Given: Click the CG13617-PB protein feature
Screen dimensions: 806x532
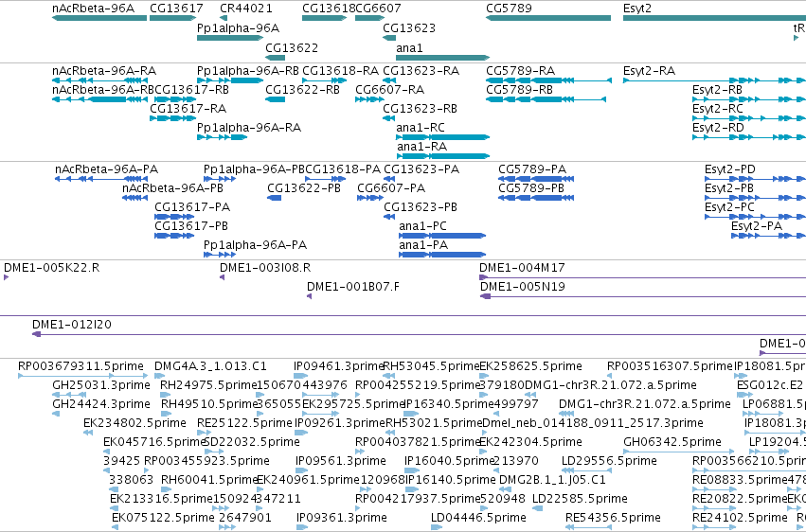Looking at the screenshot, I should pos(174,236).
